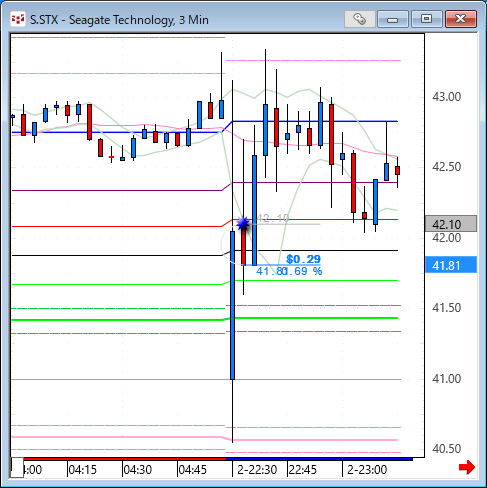Click the 42.50 price axis label
The width and height of the screenshot is (487, 488).
tap(446, 167)
